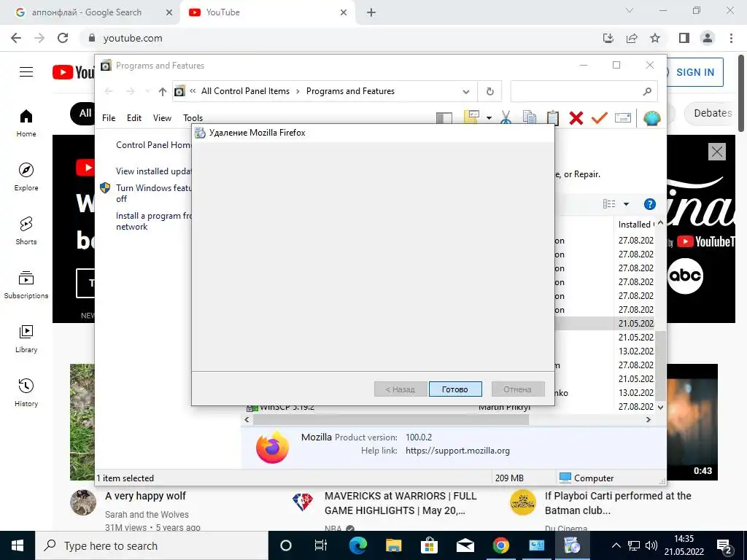Open "A very happy wolf" video title

click(x=145, y=496)
